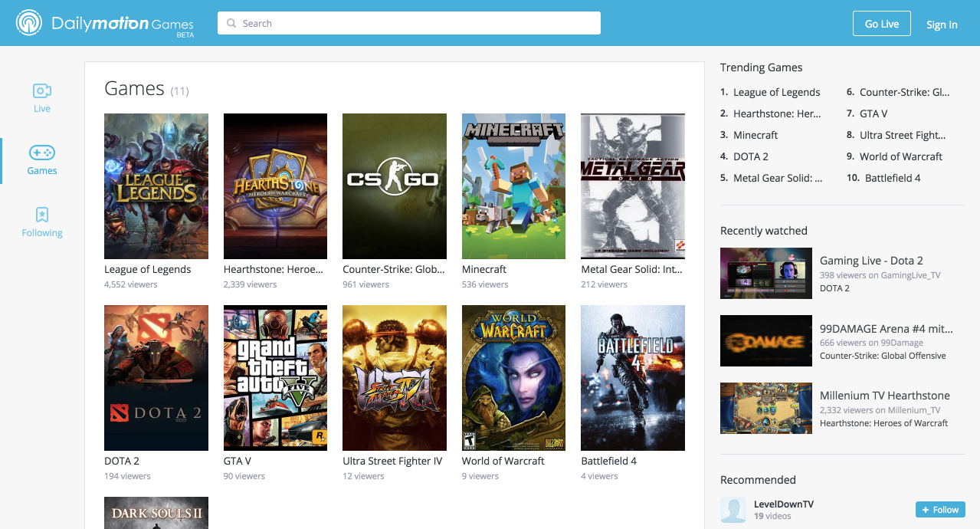Open the Ultra Street Fighter IV cover art
980x529 pixels.
(x=395, y=378)
